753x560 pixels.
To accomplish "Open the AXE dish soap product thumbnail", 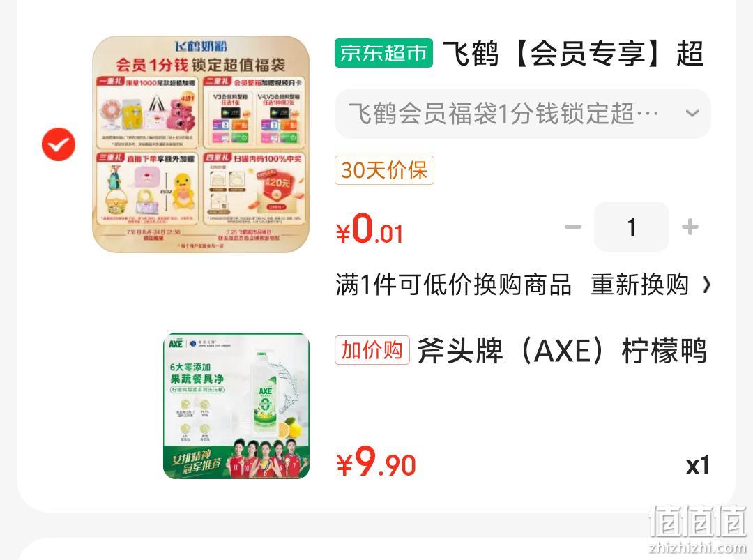I will [236, 406].
